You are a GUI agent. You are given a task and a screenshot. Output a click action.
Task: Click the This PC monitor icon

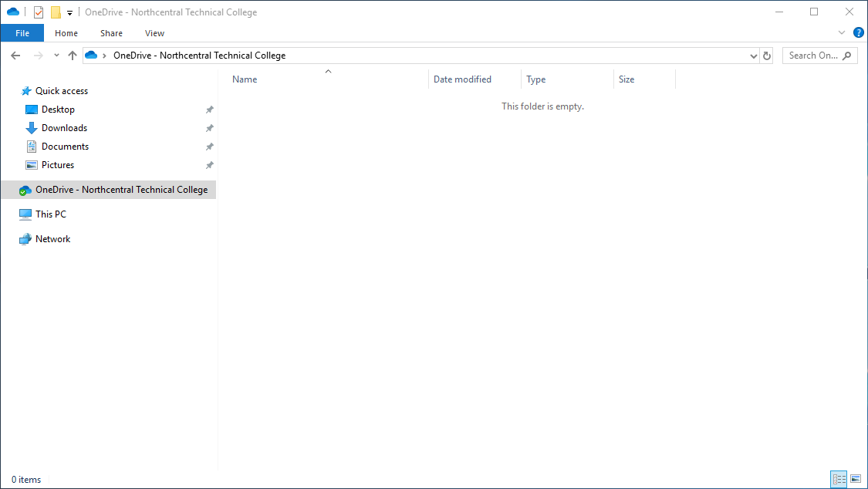coord(25,214)
